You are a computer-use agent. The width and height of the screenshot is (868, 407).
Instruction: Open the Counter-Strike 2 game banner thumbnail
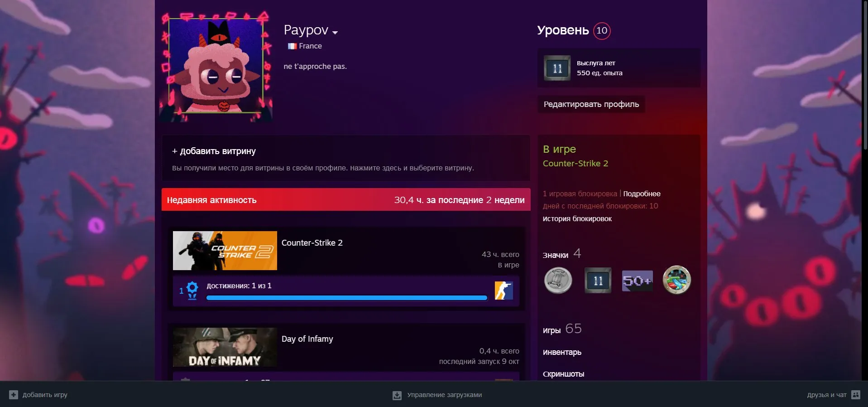click(x=225, y=251)
